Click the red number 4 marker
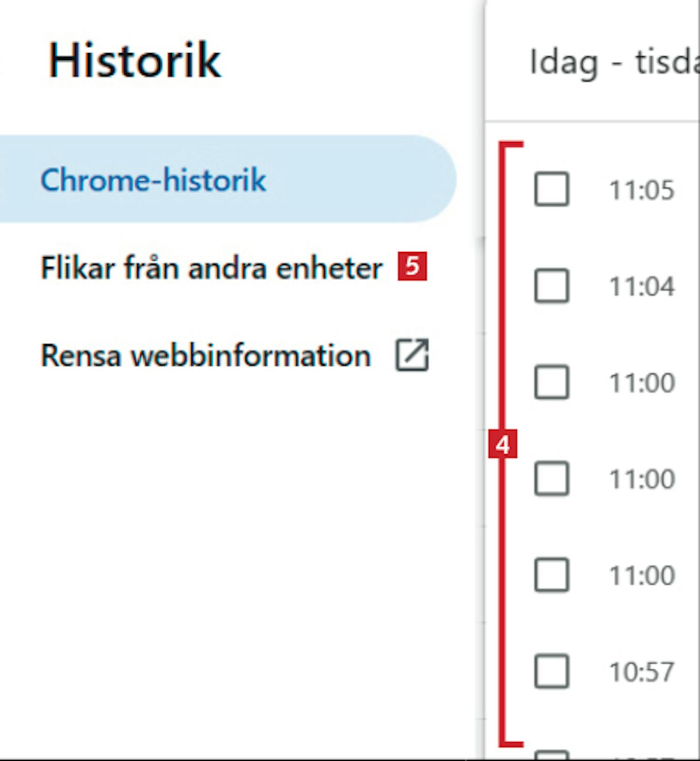700x761 pixels. click(502, 444)
